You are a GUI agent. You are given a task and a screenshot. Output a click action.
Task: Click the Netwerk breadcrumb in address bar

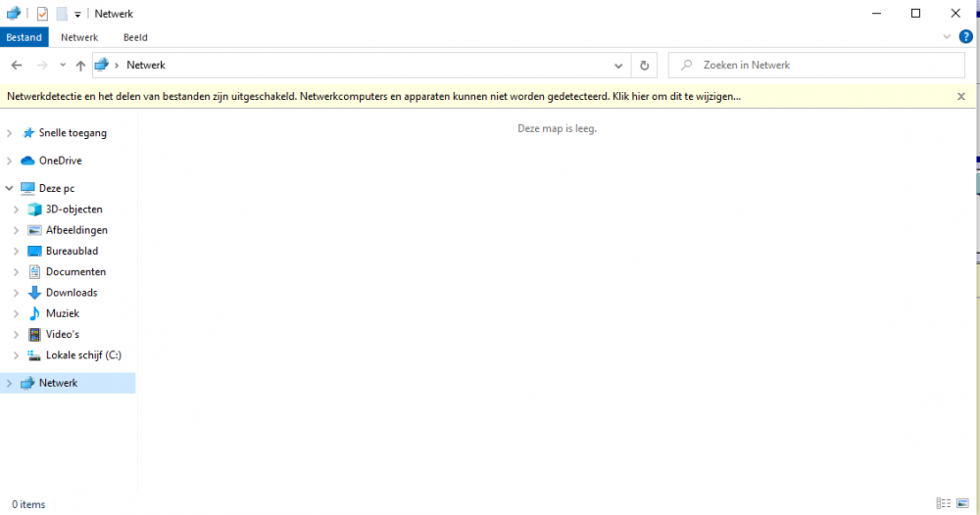point(146,65)
